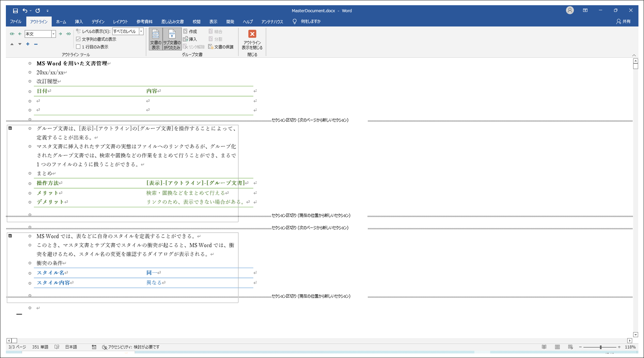This screenshot has width=644, height=358.
Task: Switch to Print Layout view icon
Action: 557,347
